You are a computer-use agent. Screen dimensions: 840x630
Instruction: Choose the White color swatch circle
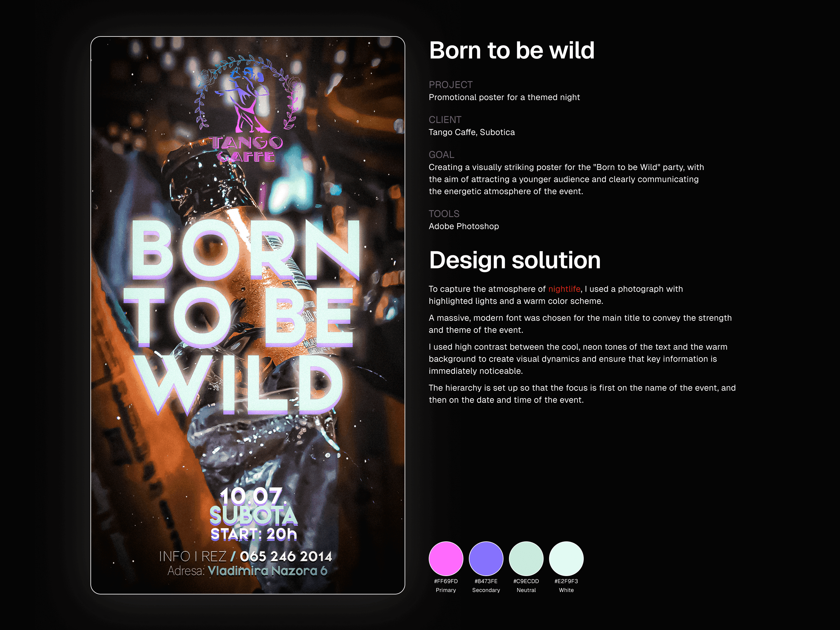click(x=566, y=558)
